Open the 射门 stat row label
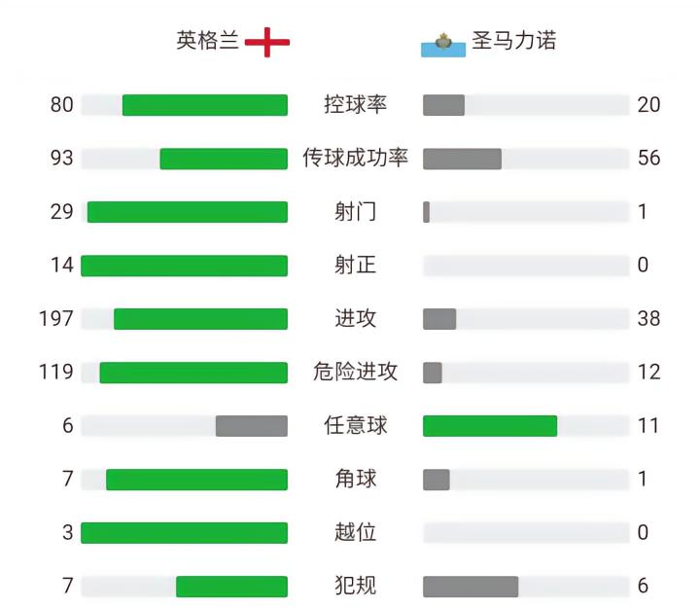 (355, 212)
